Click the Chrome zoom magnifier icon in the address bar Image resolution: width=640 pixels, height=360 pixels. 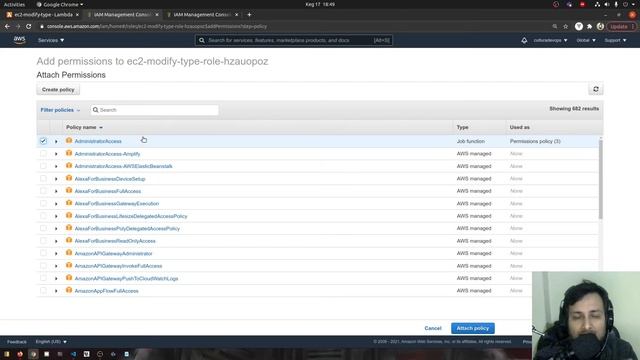point(555,26)
